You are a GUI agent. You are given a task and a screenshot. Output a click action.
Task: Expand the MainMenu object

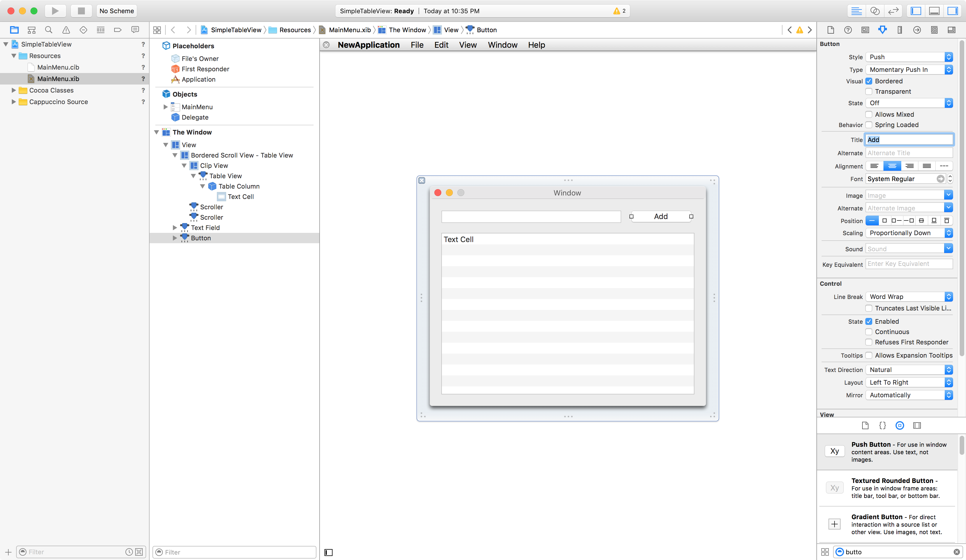[166, 107]
